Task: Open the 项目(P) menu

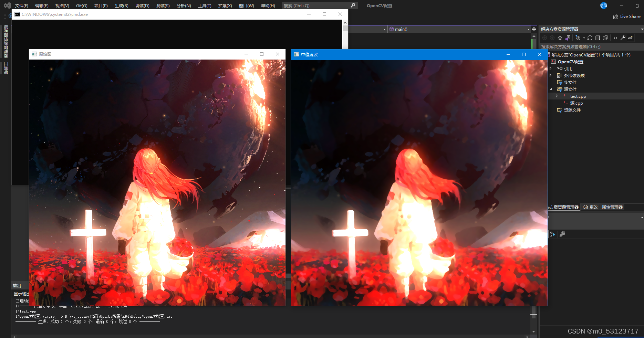Action: (101, 6)
